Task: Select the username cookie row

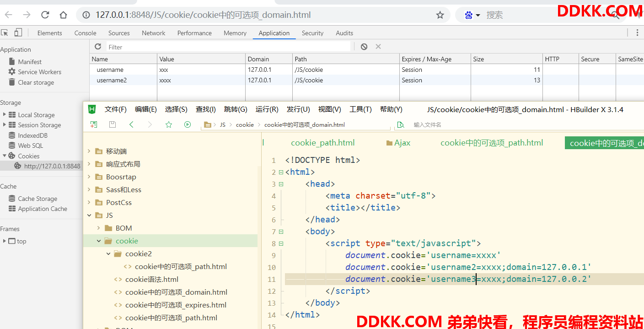Action: [x=367, y=70]
